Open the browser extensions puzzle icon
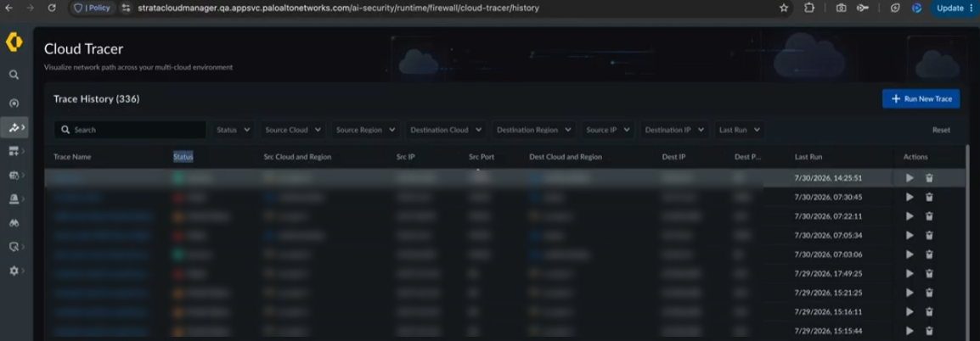 tap(809, 8)
